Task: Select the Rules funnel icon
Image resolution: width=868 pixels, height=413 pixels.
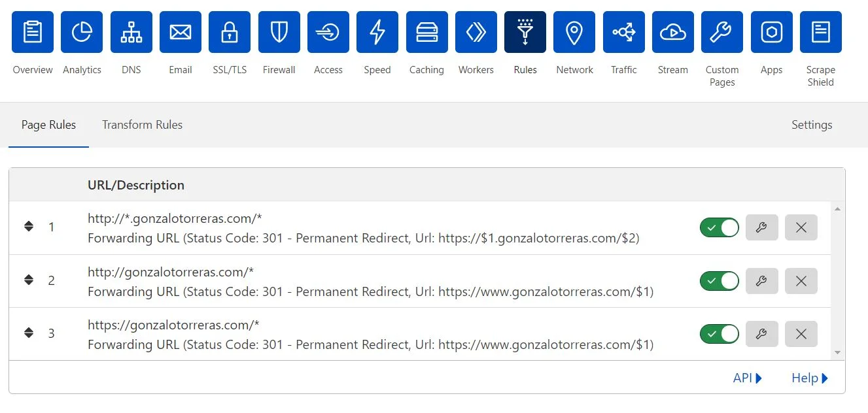Action: click(525, 32)
